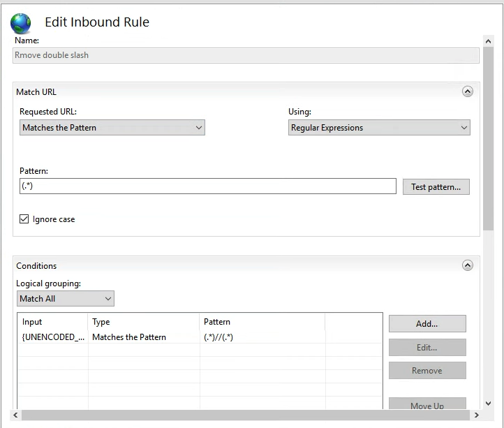Click the Name field with Rmove double slash
This screenshot has width=504, height=428.
coord(246,55)
